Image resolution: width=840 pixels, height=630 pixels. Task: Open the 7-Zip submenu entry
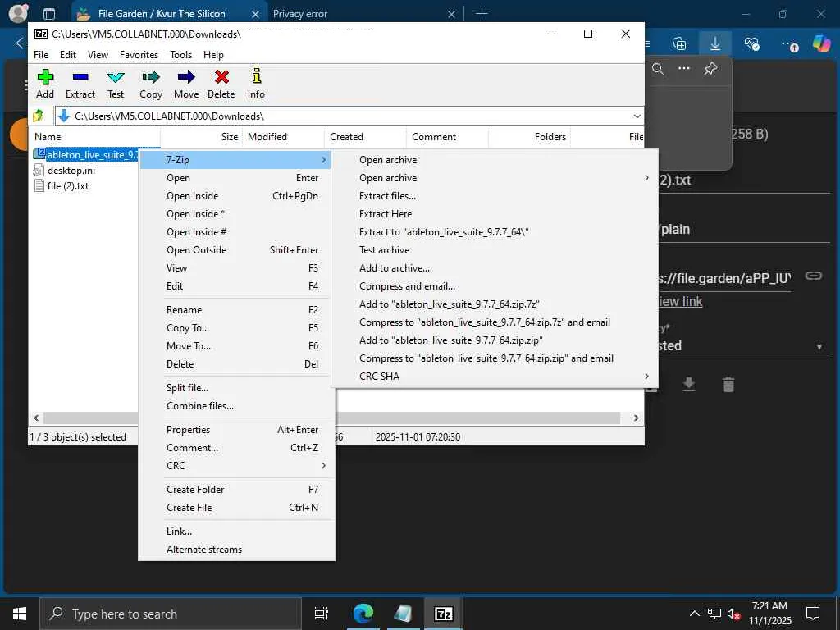pos(235,160)
